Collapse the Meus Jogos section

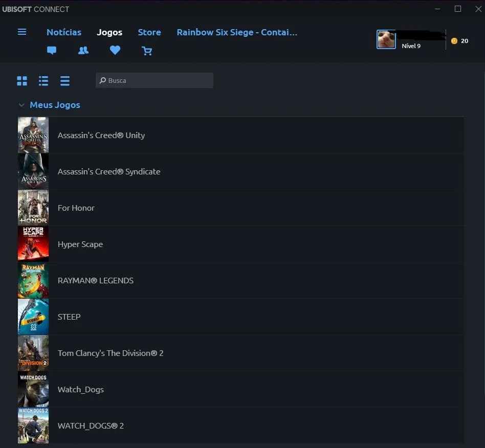[21, 105]
